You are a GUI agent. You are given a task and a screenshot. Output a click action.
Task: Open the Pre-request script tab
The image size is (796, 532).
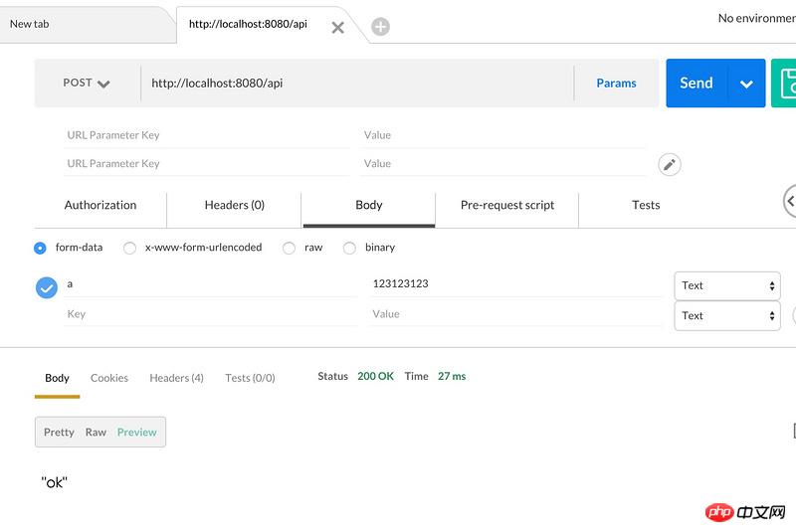click(x=506, y=205)
